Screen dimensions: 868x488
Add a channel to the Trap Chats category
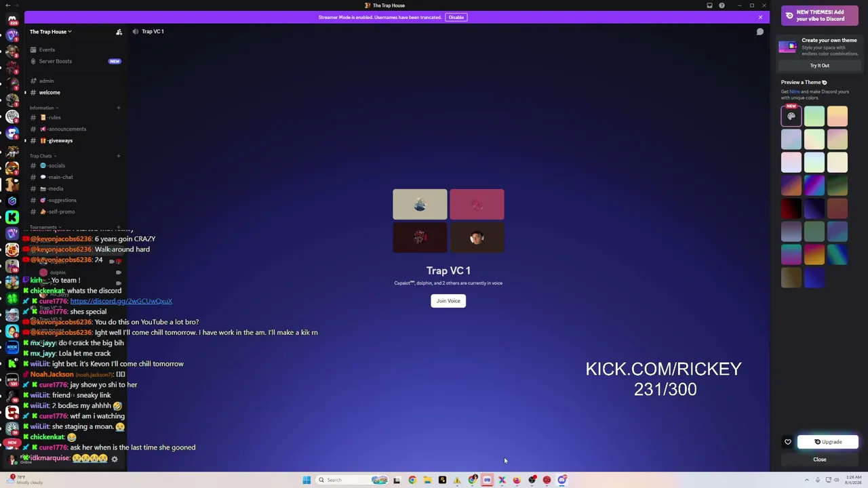point(119,156)
